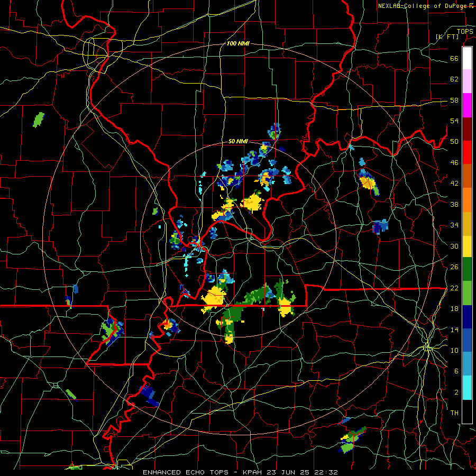Click the "2" legend value
Image resolution: width=476 pixels, height=476 pixels.
coord(456,392)
